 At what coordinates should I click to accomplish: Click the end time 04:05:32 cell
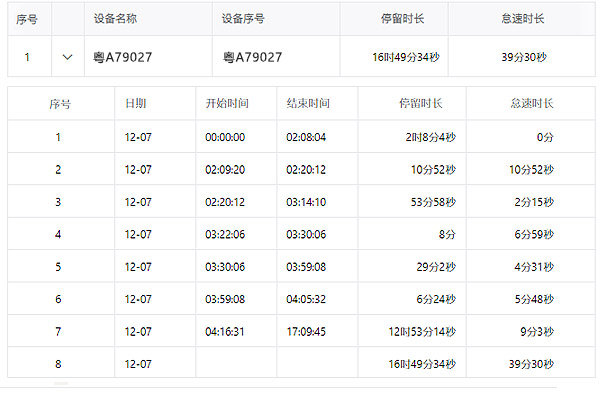point(306,299)
